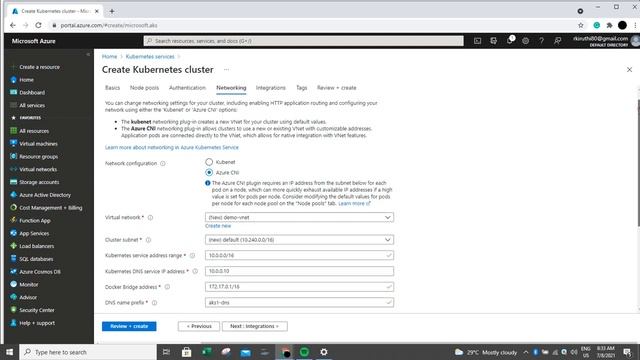The image size is (640, 360).
Task: Open Azure portal settings gear icon
Action: pos(525,41)
